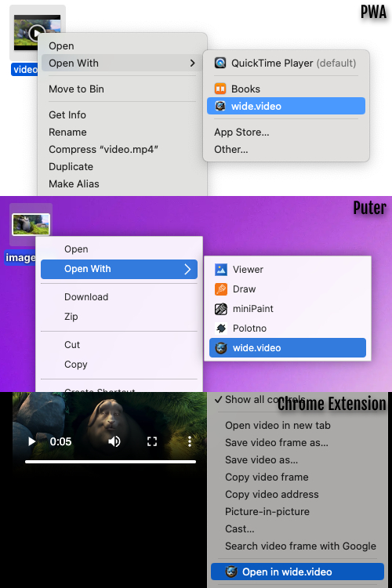This screenshot has height=588, width=392.
Task: Click the icon beside Open in wide.video
Action: coord(231,572)
